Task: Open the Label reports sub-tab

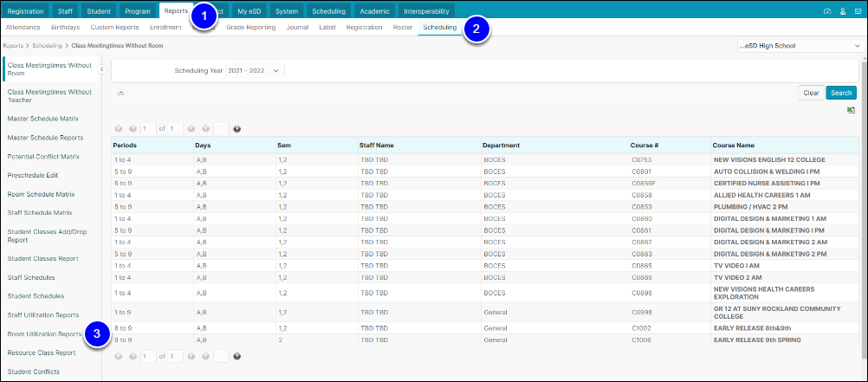Action: point(327,27)
